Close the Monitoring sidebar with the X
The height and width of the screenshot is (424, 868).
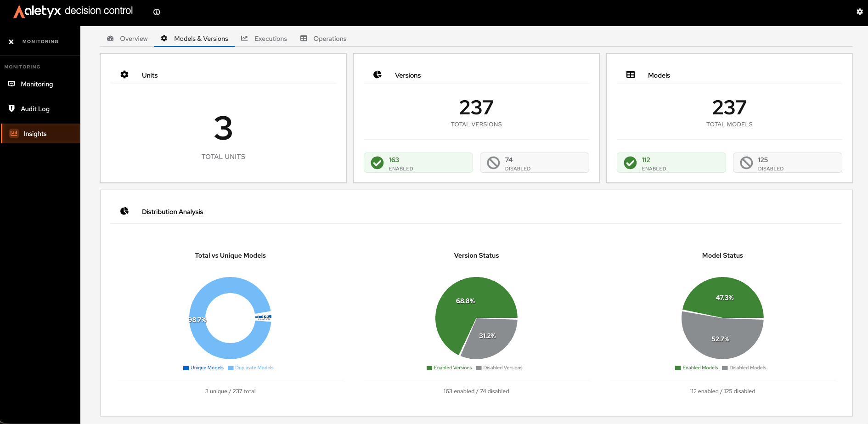click(x=11, y=42)
